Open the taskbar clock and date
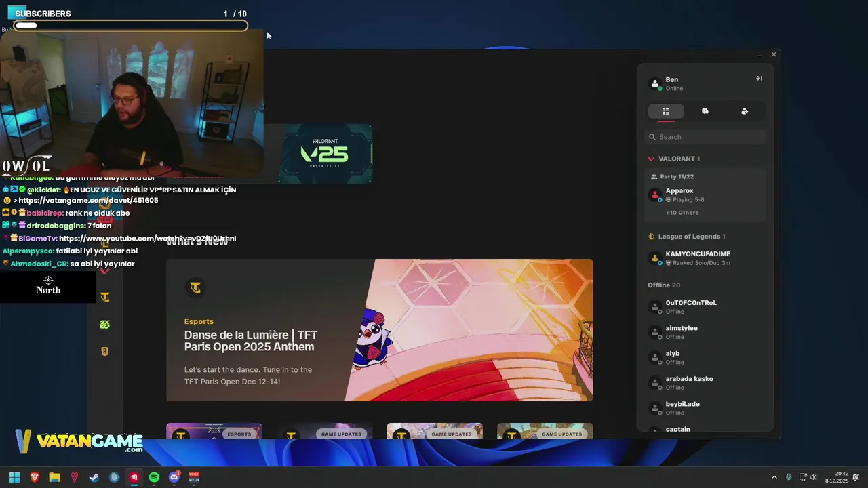Viewport: 868px width, 488px height. [837, 477]
